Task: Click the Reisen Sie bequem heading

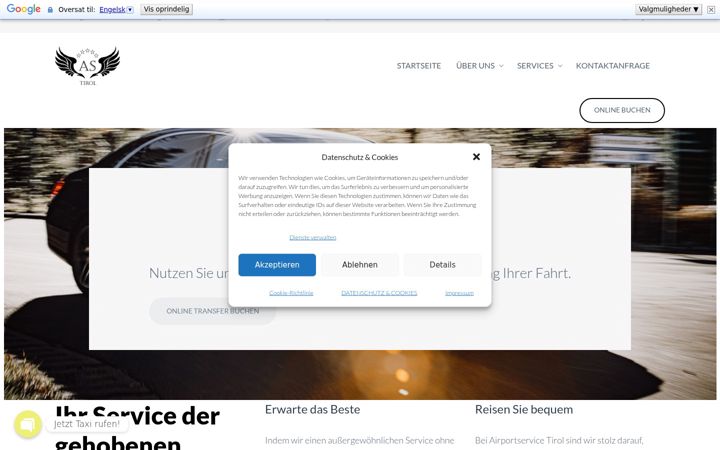Action: [x=524, y=410]
